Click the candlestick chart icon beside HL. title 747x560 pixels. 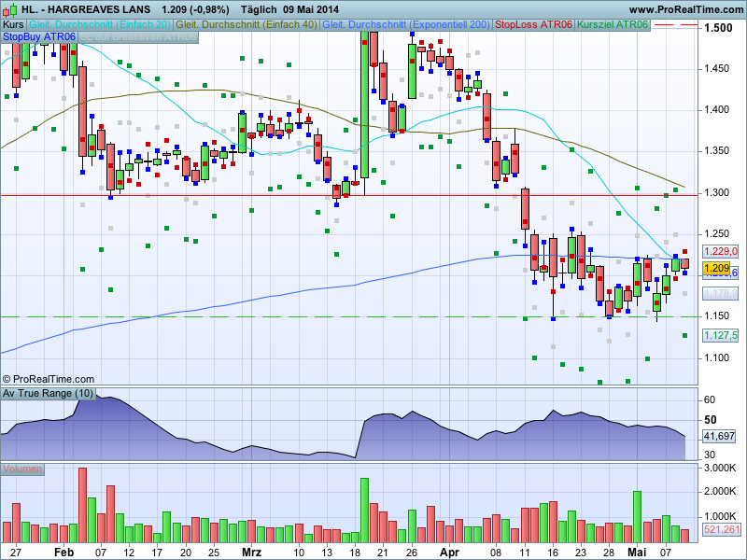click(9, 8)
